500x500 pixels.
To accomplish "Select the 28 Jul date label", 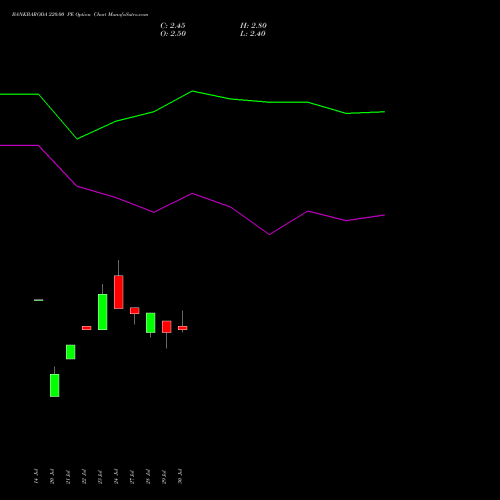I will tap(148, 476).
